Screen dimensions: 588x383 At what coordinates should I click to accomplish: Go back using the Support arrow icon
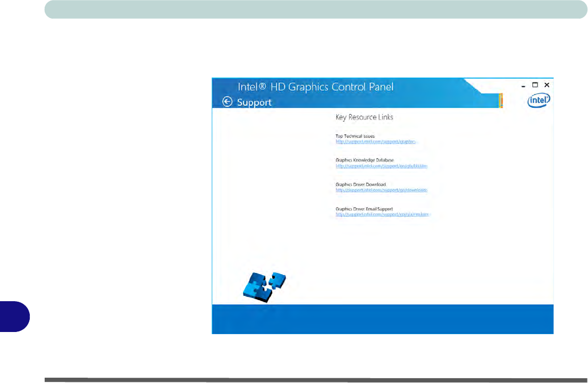[x=227, y=101]
